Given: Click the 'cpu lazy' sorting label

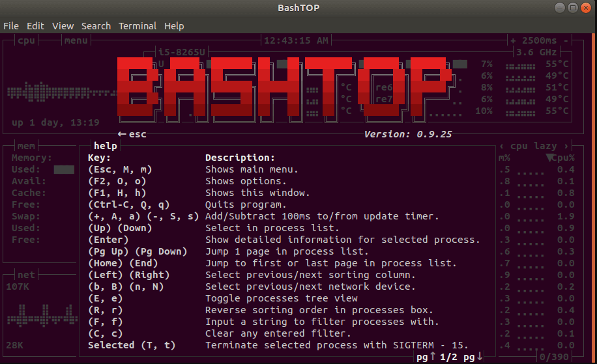Looking at the screenshot, I should [533, 146].
